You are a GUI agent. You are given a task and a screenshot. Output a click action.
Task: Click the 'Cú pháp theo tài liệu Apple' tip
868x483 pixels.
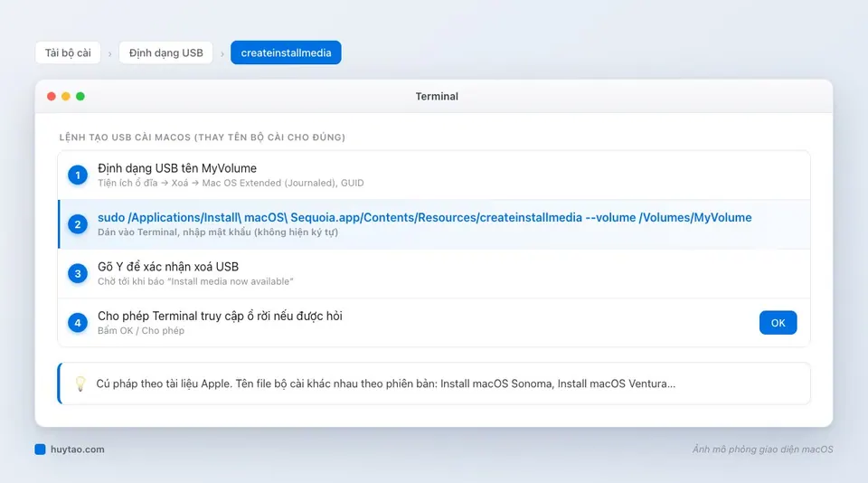(386, 384)
